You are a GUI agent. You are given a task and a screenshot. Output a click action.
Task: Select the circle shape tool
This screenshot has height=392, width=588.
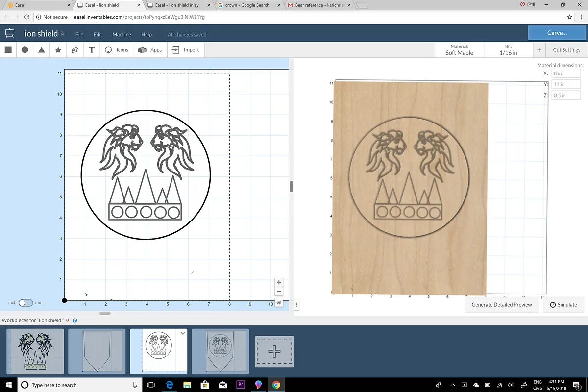24,49
